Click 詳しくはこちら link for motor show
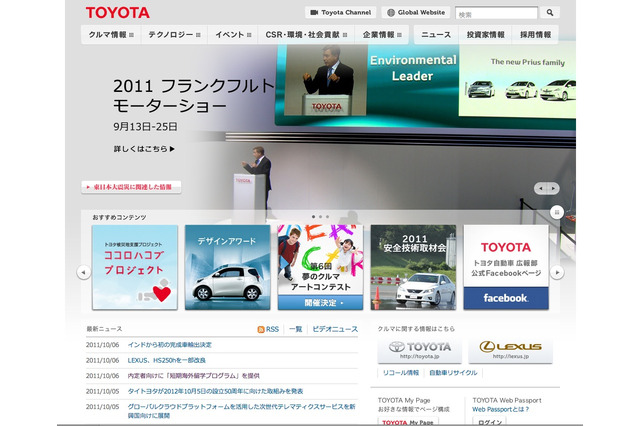 [144, 149]
